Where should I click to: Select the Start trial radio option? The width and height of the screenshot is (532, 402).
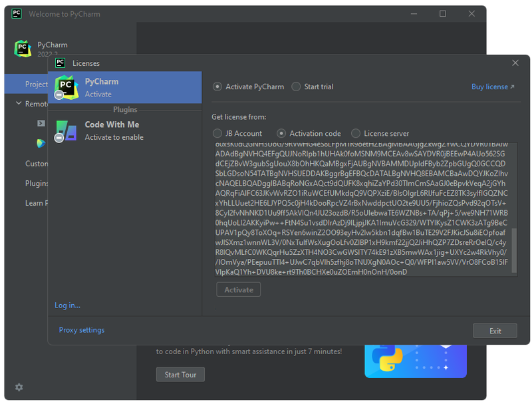296,87
